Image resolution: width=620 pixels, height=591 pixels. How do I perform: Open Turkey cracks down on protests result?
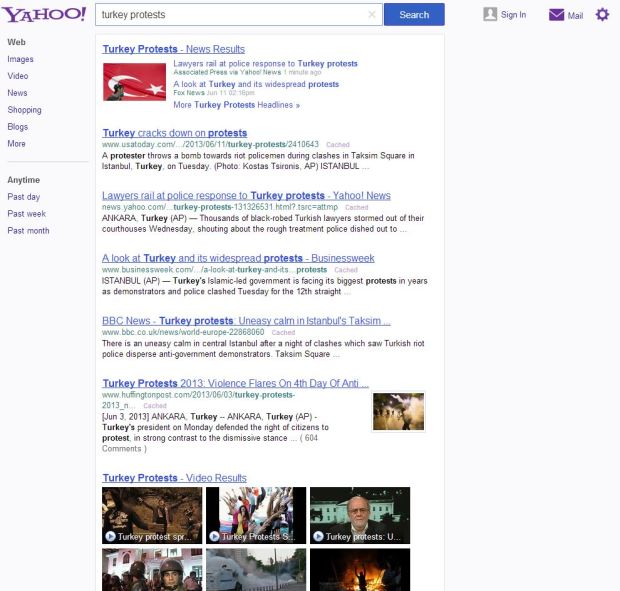175,133
